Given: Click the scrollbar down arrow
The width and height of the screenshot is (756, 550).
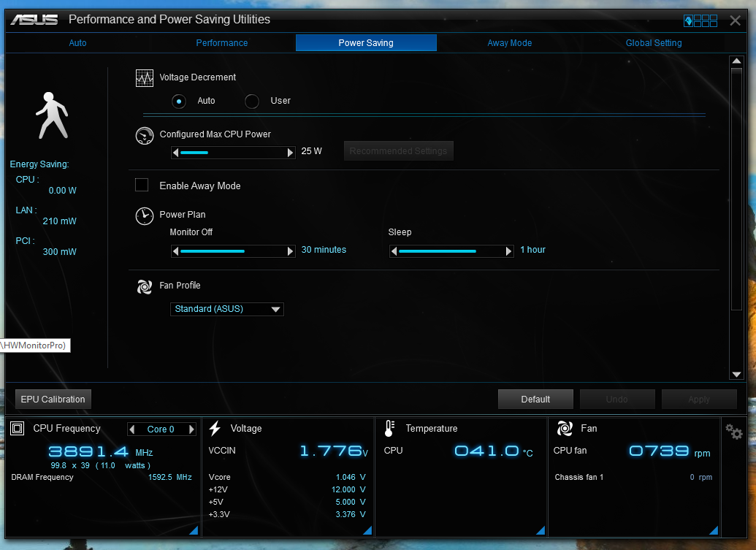Looking at the screenshot, I should [x=736, y=375].
